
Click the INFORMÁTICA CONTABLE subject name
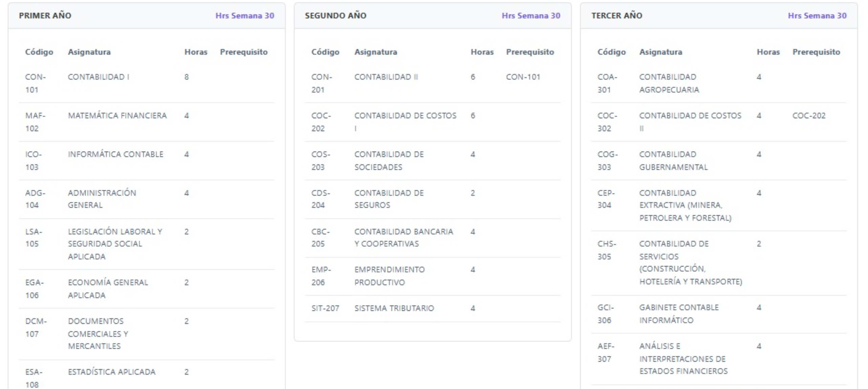[115, 154]
